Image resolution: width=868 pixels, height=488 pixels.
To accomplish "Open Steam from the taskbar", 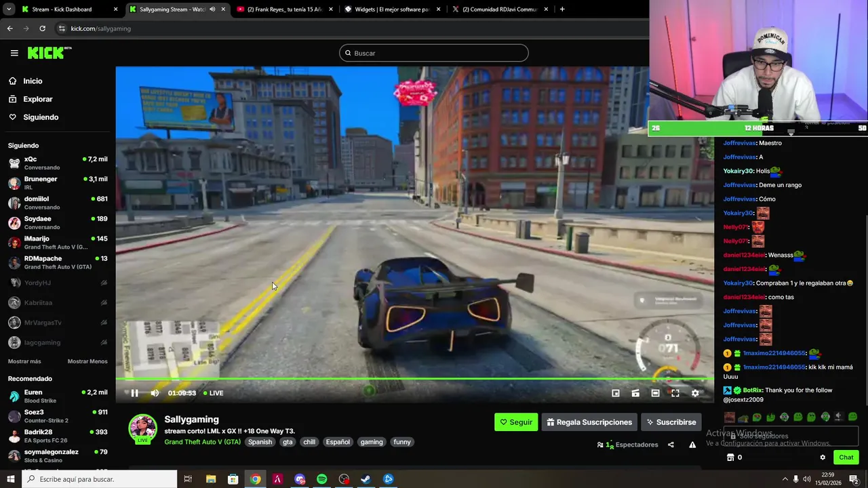I will coord(366,479).
